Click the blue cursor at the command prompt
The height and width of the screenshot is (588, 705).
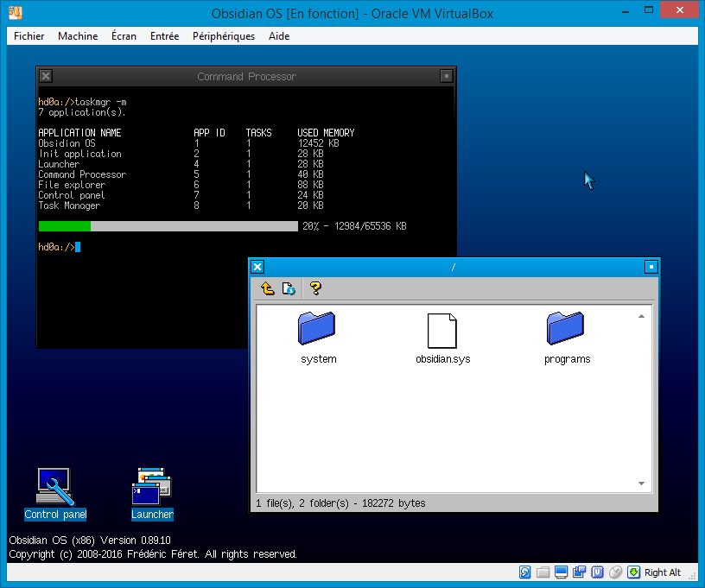pos(78,247)
